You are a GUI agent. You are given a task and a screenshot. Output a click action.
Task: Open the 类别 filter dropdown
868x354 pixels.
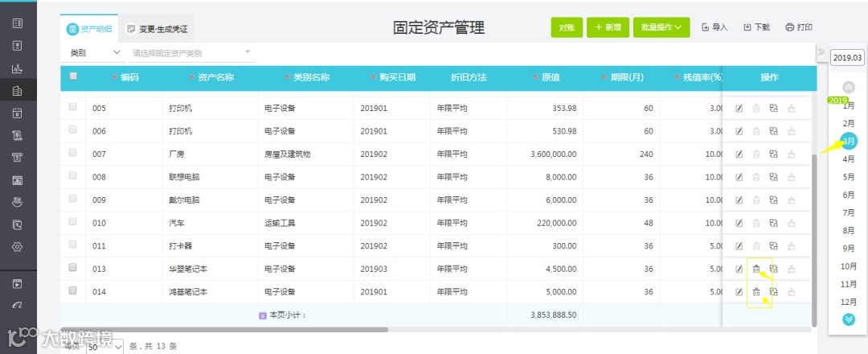pos(95,52)
